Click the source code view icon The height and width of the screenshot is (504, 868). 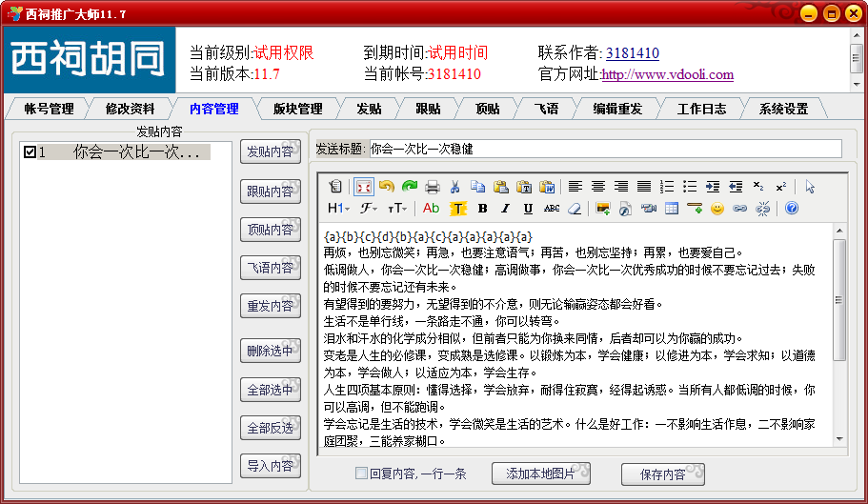pyautogui.click(x=335, y=187)
